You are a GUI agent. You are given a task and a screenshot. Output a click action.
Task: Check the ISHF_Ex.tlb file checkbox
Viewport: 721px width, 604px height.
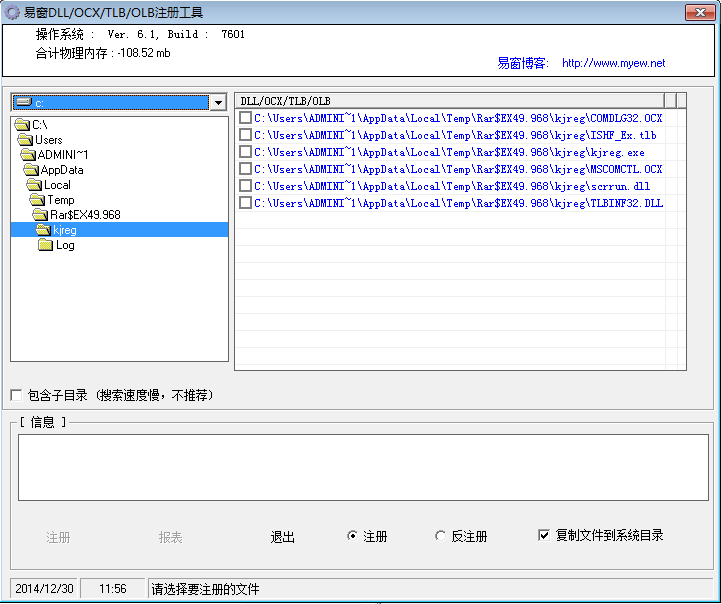point(246,135)
